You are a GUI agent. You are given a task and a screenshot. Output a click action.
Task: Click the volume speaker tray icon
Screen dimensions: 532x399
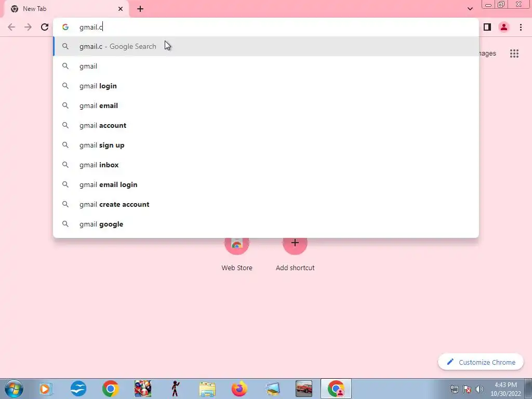pos(479,389)
